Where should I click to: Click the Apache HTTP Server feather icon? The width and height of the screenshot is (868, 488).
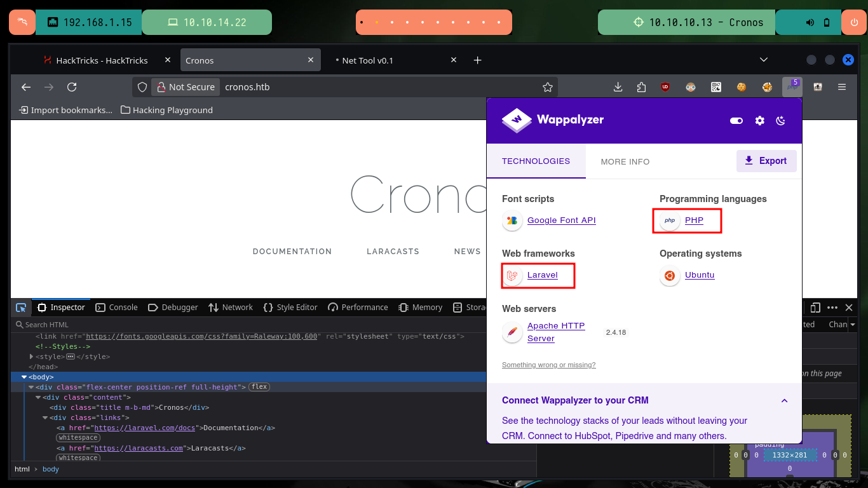tap(512, 332)
